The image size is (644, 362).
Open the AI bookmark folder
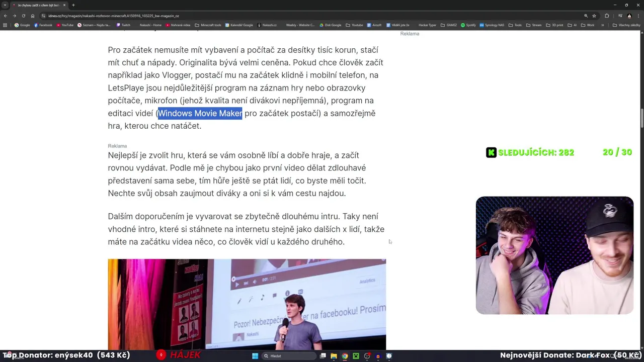point(572,25)
